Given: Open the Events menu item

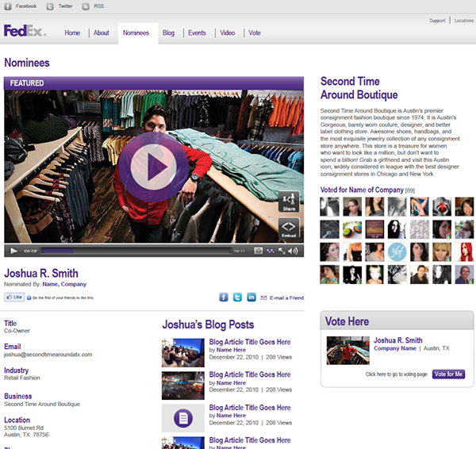Looking at the screenshot, I should (x=197, y=33).
